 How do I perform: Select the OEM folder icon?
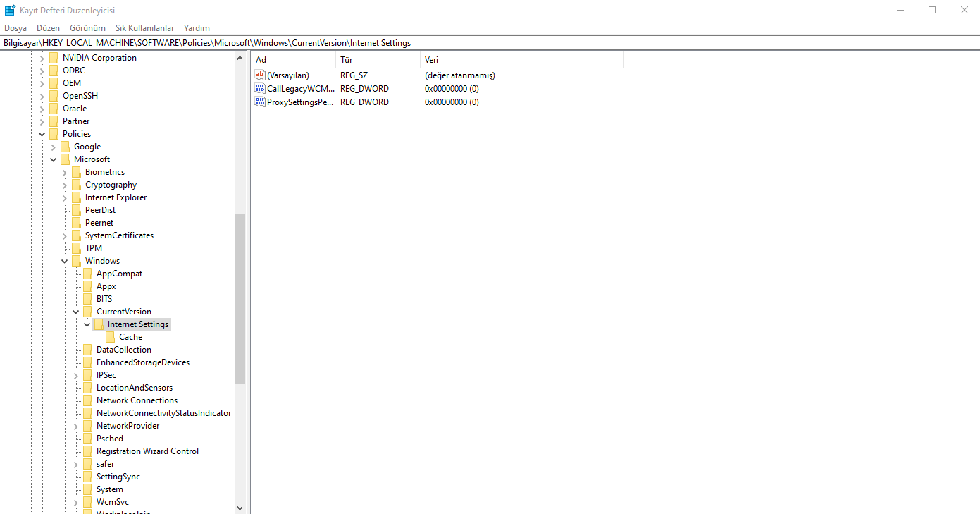point(54,83)
